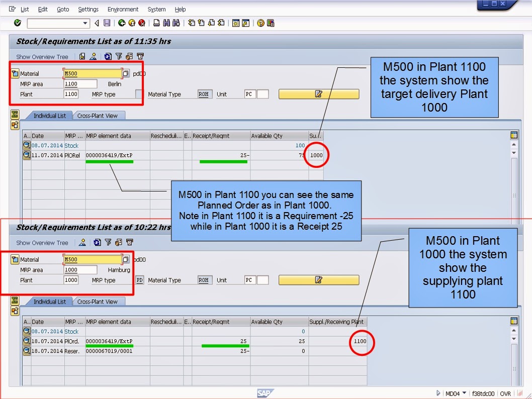Click Show Overview Tree in 10:22 list

tap(42, 243)
